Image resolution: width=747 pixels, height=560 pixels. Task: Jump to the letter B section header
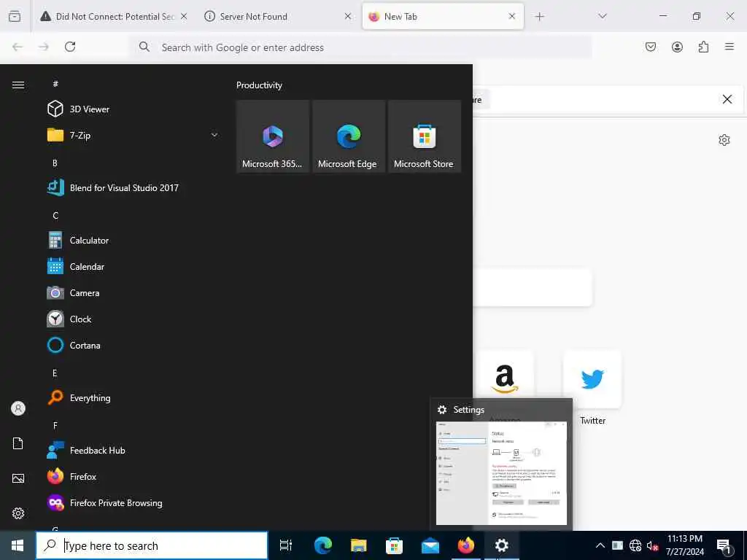point(55,163)
